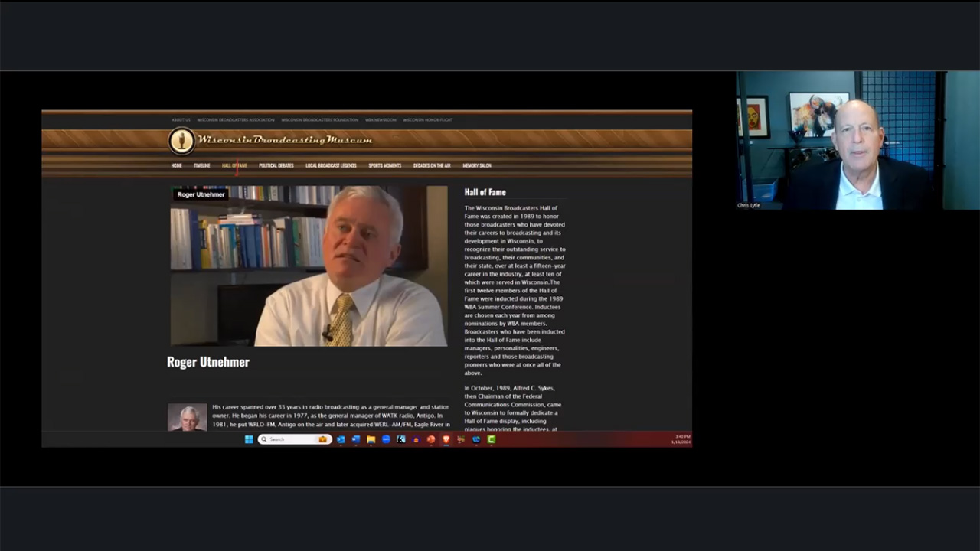Open Wisconsin Honor Flight link

click(428, 120)
